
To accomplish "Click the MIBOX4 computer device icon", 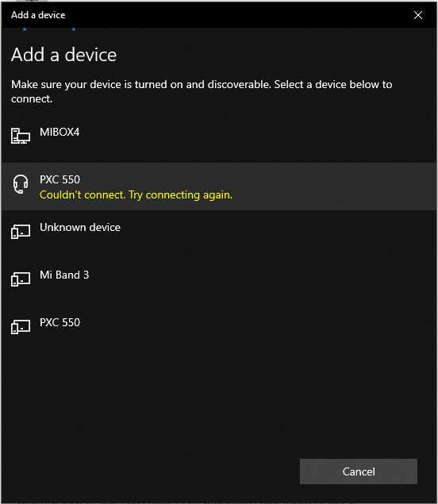I will (x=21, y=136).
